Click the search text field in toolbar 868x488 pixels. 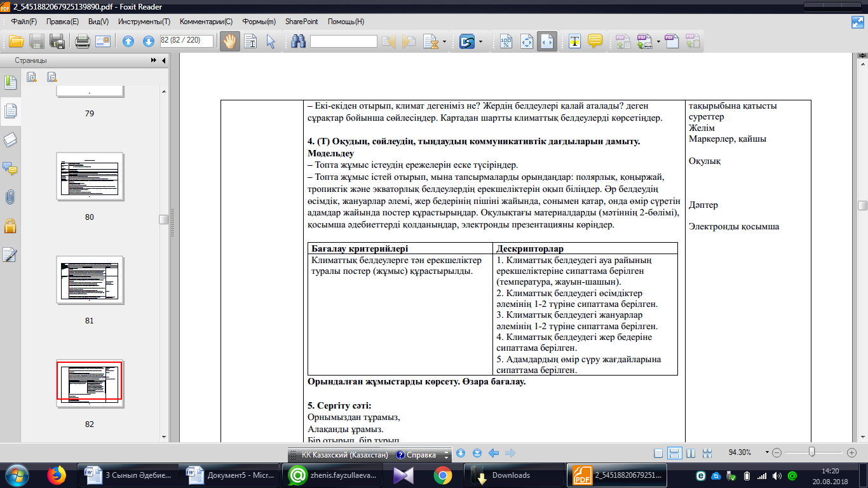(343, 41)
